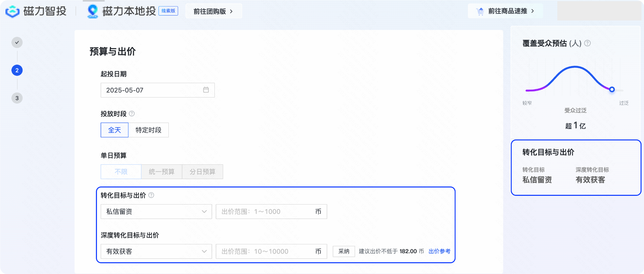Click the 磁力本地投 location pin icon

92,11
